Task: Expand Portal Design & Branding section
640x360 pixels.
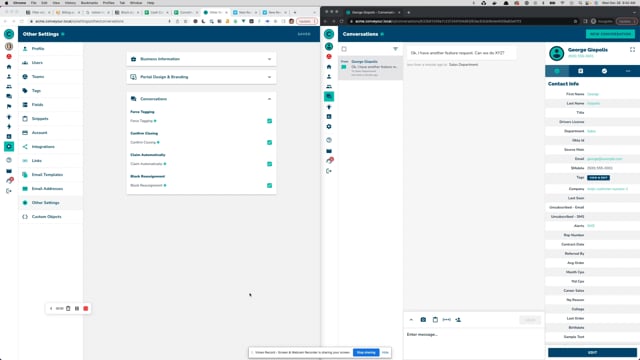Action: [201, 77]
